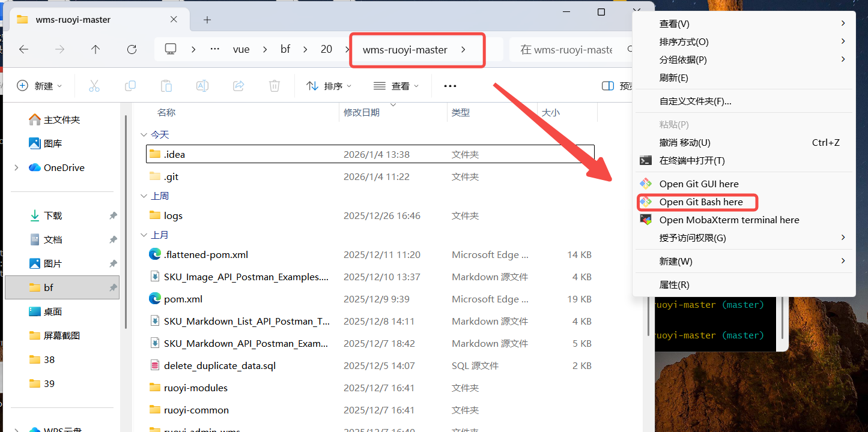Choose 在终端中打开(T) in context menu
Image resolution: width=868 pixels, height=432 pixels.
(744, 160)
